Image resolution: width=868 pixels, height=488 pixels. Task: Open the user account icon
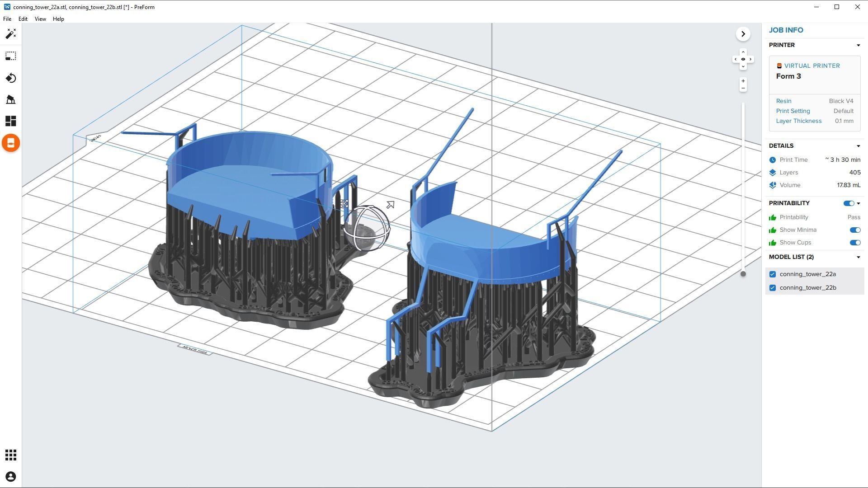[11, 477]
